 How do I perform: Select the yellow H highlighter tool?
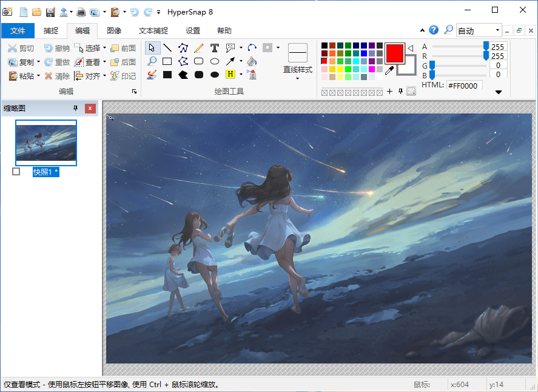[x=230, y=74]
